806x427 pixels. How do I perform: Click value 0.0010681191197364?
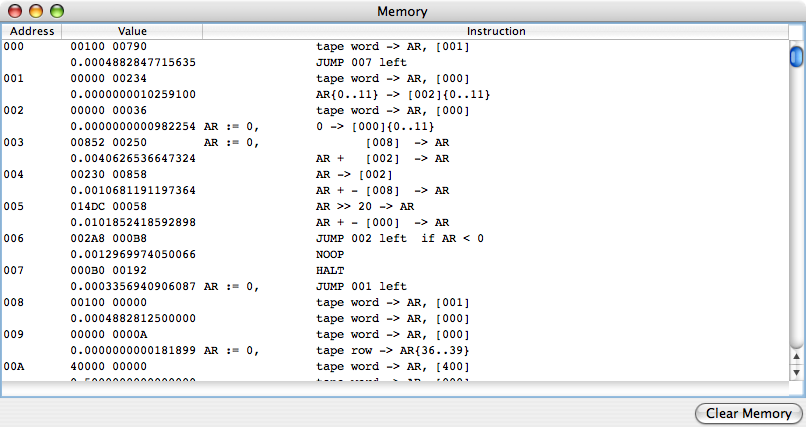[133, 190]
